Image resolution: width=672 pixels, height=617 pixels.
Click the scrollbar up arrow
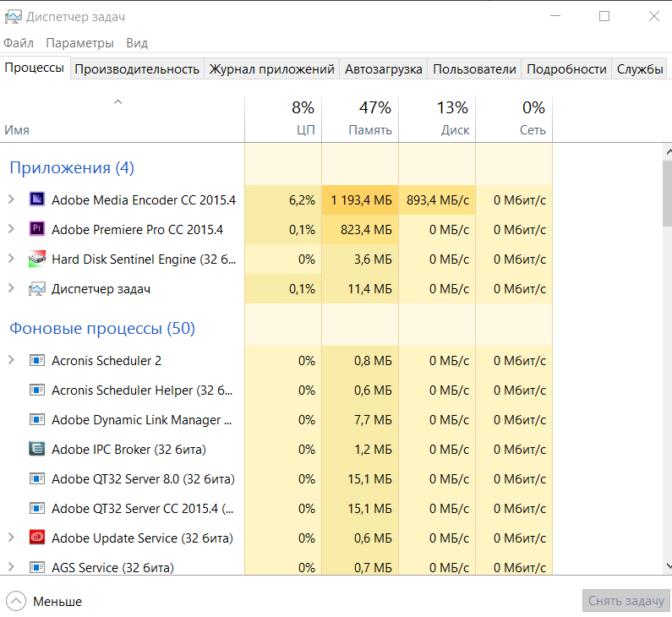[668, 151]
